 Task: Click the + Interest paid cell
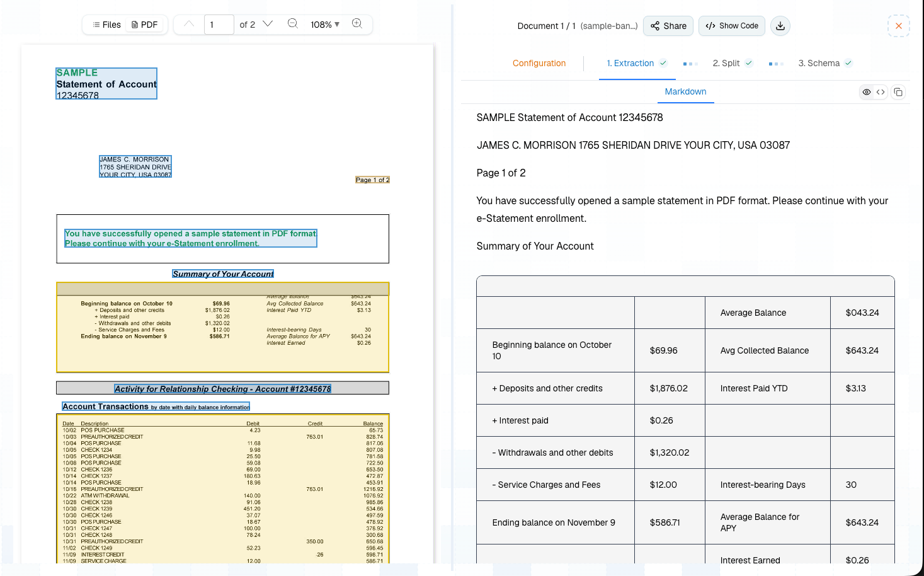coord(556,420)
